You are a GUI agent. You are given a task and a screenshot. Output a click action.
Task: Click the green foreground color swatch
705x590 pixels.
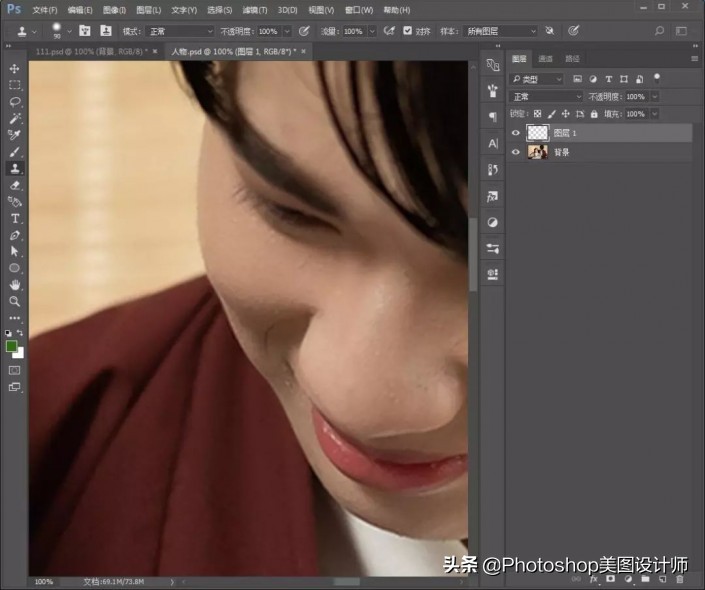pos(12,346)
